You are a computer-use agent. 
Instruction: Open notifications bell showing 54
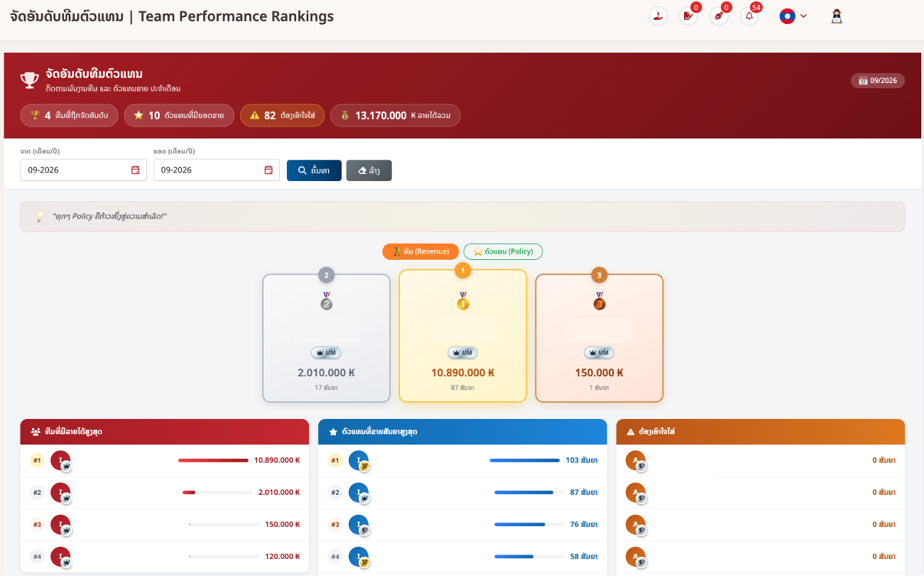pos(749,16)
